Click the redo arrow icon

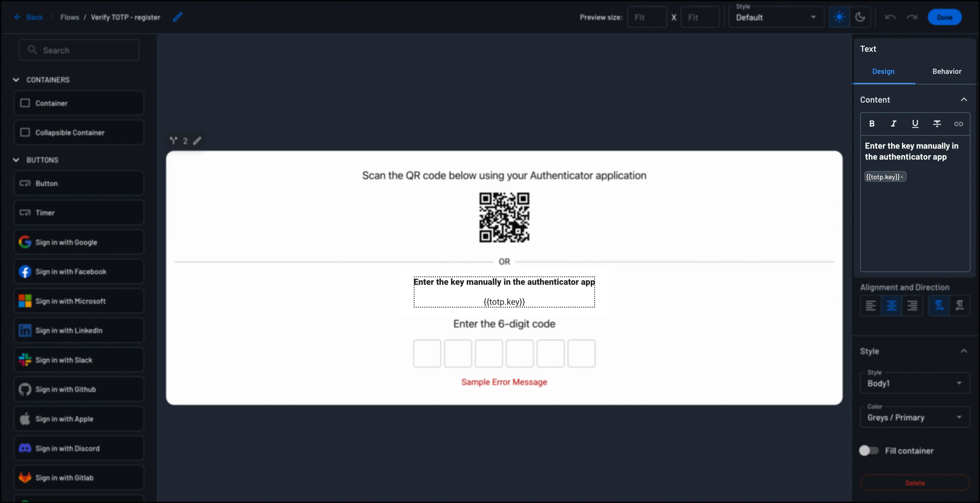coord(912,17)
